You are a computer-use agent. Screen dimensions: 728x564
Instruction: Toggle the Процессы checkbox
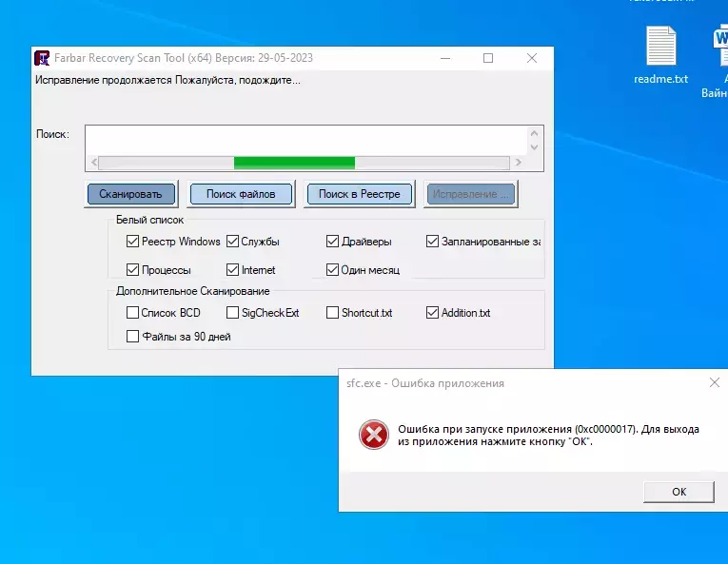pyautogui.click(x=133, y=270)
